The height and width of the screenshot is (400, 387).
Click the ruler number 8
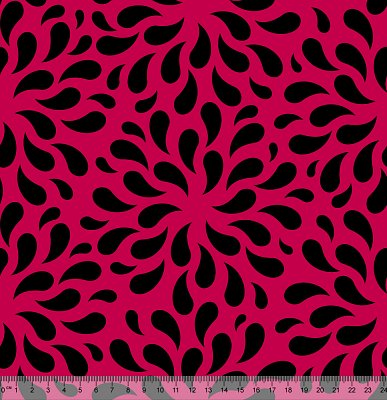click(128, 390)
